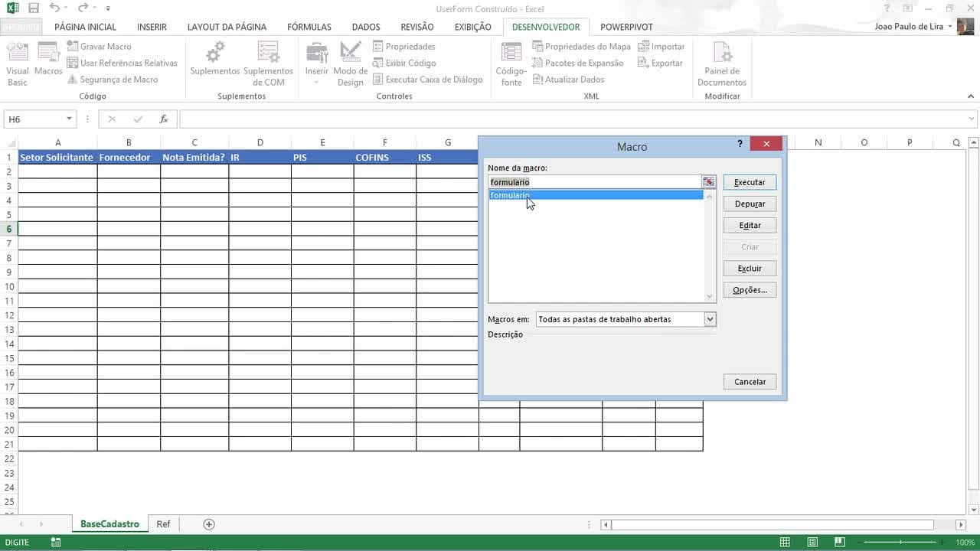Image resolution: width=980 pixels, height=551 pixels.
Task: Click Exportar XML data
Action: (660, 63)
